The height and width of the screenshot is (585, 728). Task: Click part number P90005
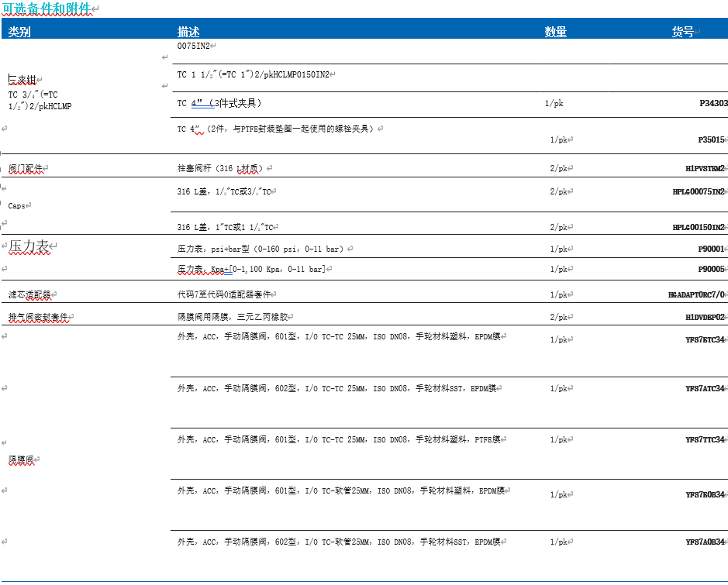tap(710, 269)
